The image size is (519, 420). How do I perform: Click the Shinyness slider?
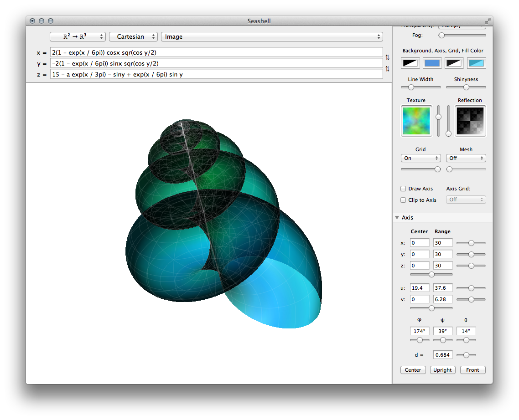coord(466,87)
